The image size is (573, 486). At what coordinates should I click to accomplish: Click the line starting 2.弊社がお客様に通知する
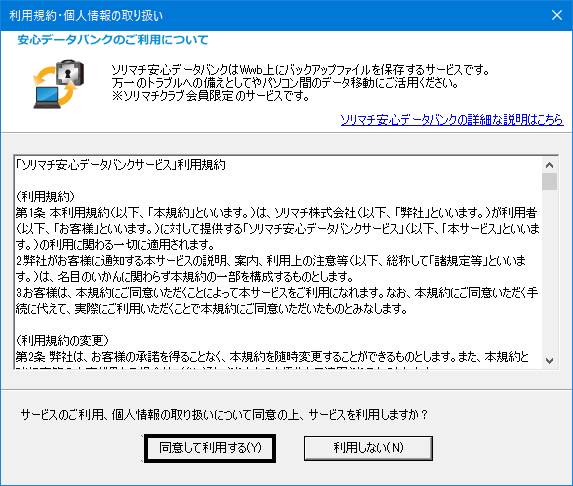[x=271, y=261]
